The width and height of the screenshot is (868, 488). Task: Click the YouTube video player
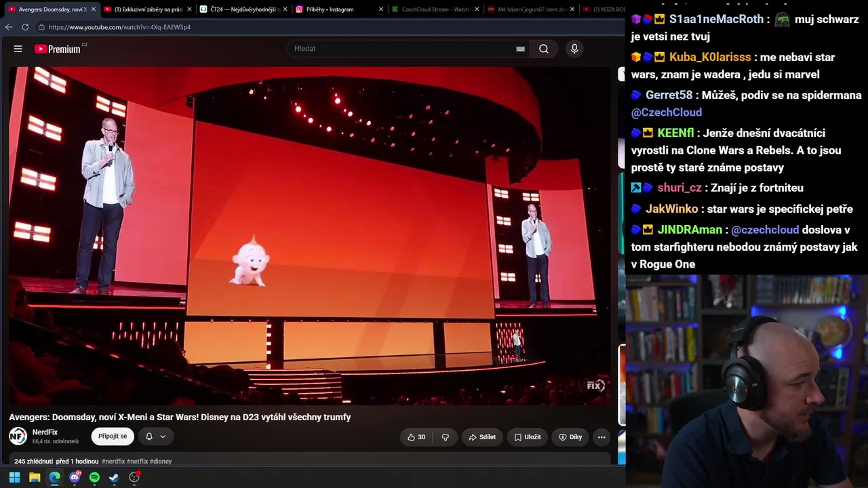(309, 236)
